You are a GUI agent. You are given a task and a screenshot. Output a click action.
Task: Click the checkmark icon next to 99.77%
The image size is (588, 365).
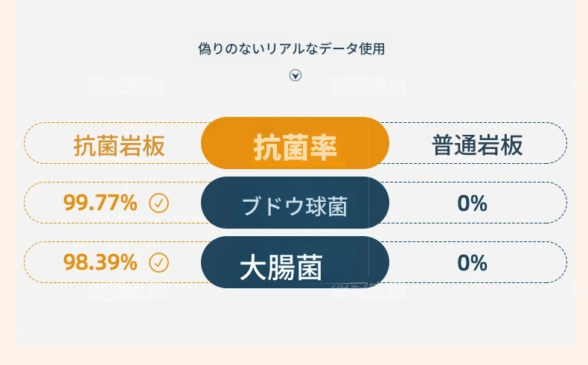pyautogui.click(x=159, y=203)
